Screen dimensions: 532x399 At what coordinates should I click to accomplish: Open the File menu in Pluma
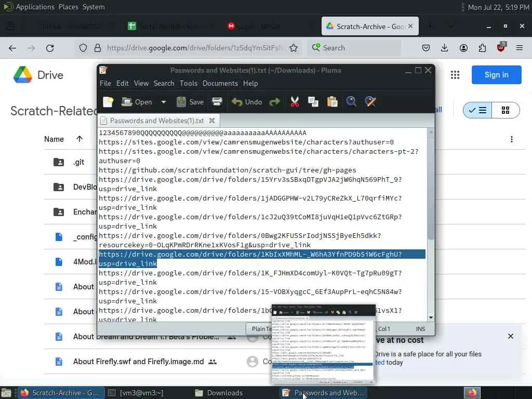[105, 83]
